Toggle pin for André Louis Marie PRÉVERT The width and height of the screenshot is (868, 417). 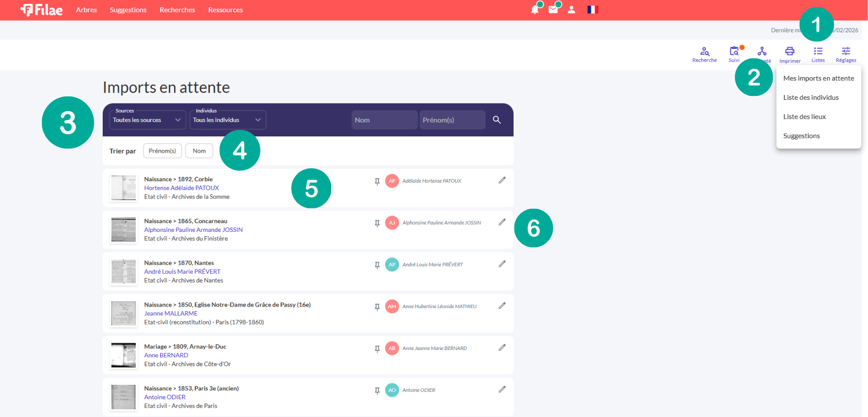[x=377, y=265]
